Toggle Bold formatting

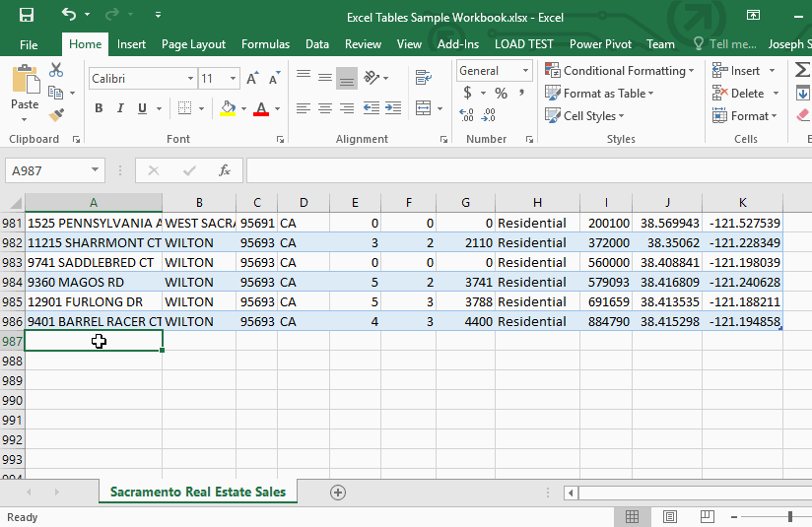(x=99, y=108)
